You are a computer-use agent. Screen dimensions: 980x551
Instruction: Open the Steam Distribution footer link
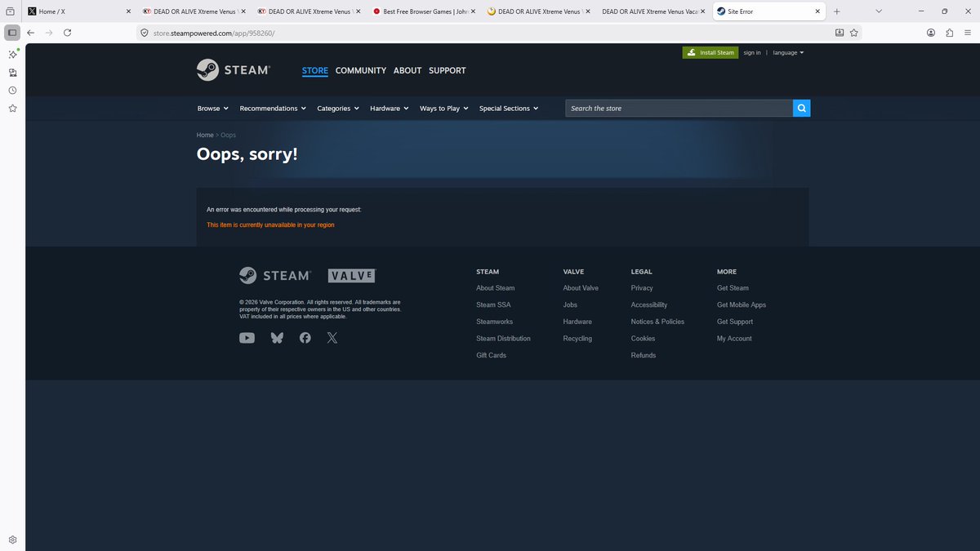(503, 338)
